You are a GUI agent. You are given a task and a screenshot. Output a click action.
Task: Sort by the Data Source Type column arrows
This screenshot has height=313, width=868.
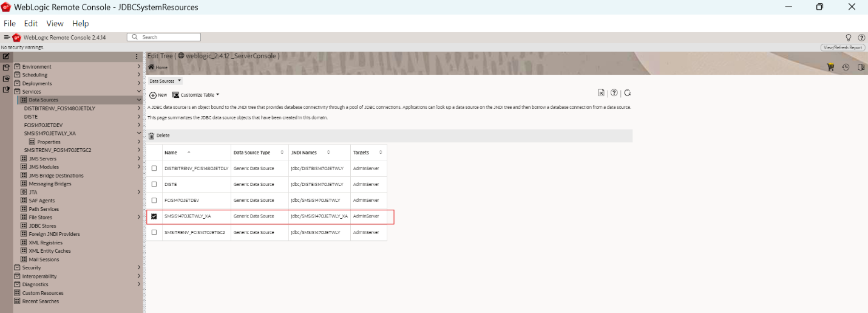coord(282,153)
